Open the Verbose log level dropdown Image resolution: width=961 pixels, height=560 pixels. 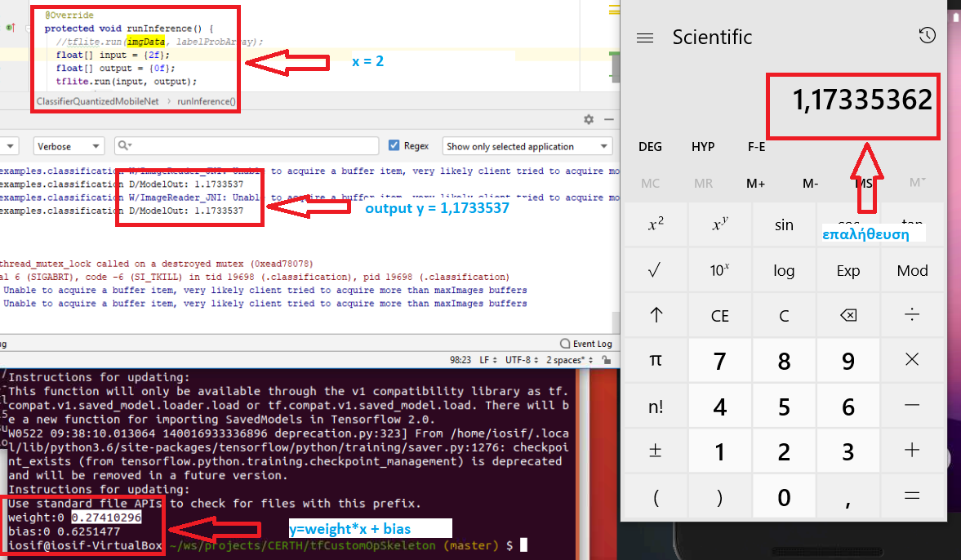point(69,146)
